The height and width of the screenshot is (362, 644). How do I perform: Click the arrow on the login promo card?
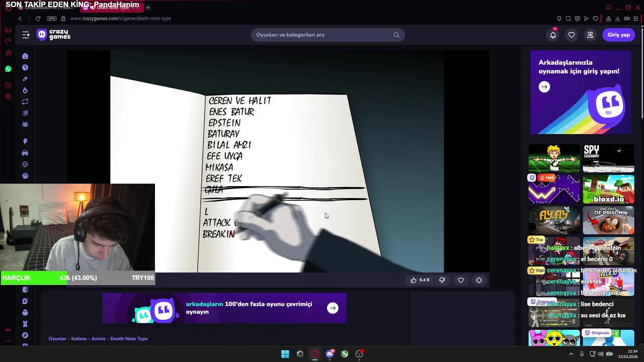544,87
